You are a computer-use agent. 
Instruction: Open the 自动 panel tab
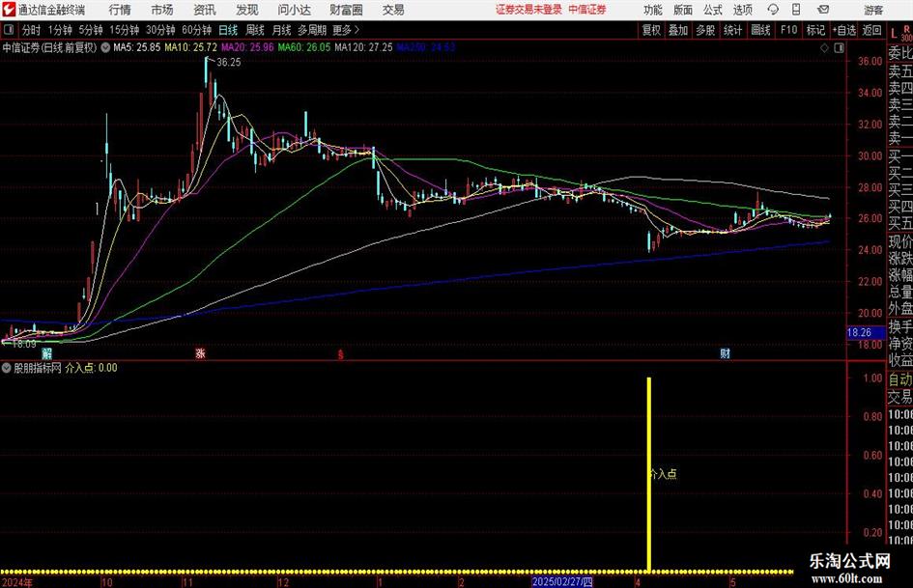point(900,379)
